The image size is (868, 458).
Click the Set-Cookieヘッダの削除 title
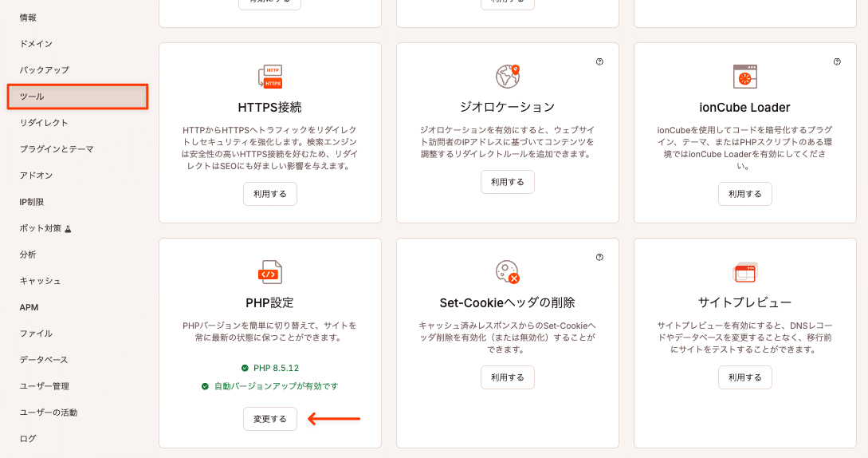pyautogui.click(x=508, y=302)
